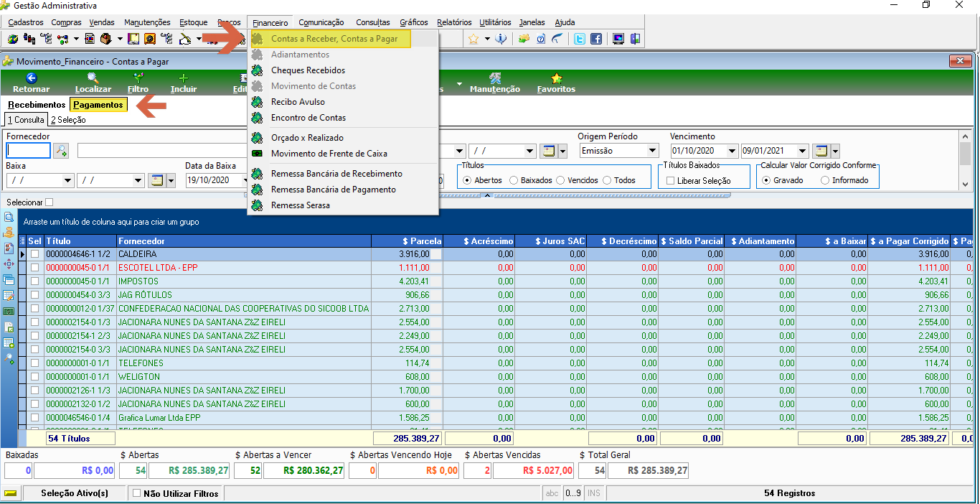
Task: Select the Informado radio option
Action: (x=824, y=180)
